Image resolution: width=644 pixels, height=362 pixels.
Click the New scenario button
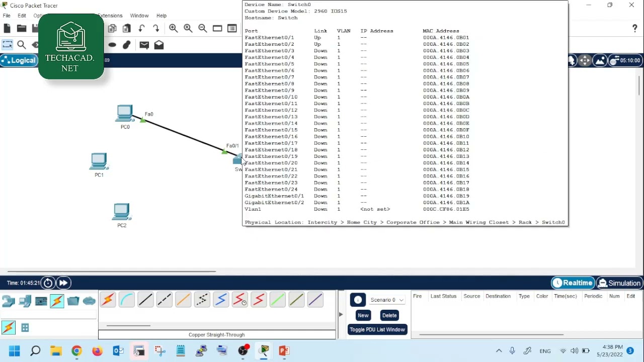363,316
